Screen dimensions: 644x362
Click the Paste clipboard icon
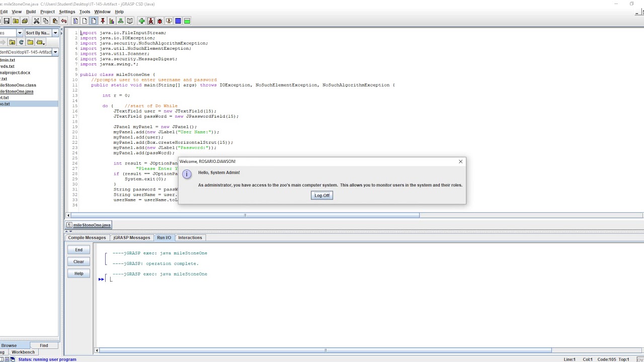(54, 21)
